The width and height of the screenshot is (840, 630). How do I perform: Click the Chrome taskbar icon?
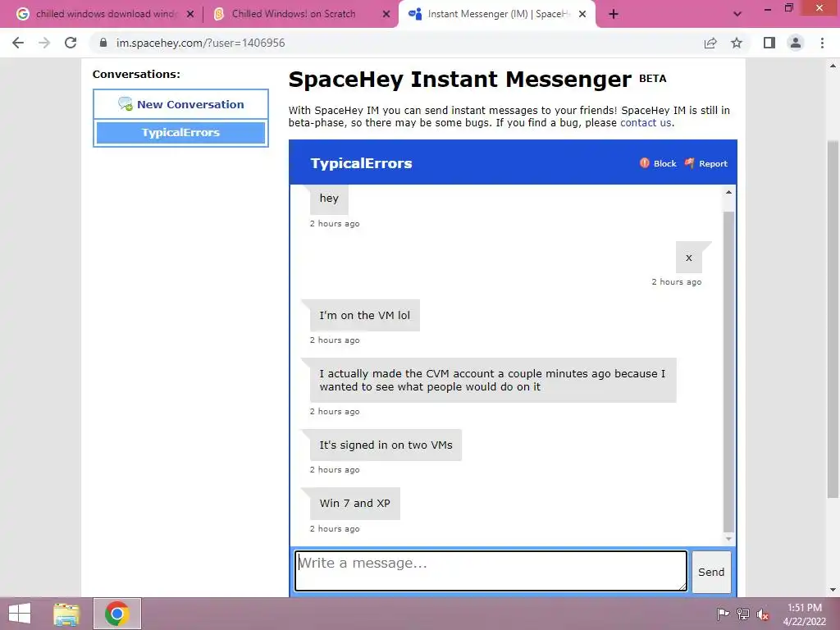point(116,614)
